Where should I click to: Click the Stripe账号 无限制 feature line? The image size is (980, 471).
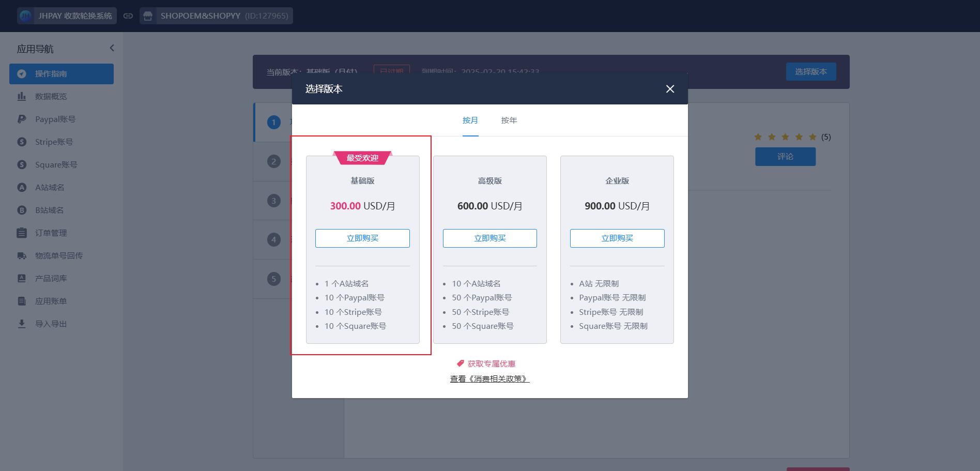click(x=611, y=312)
